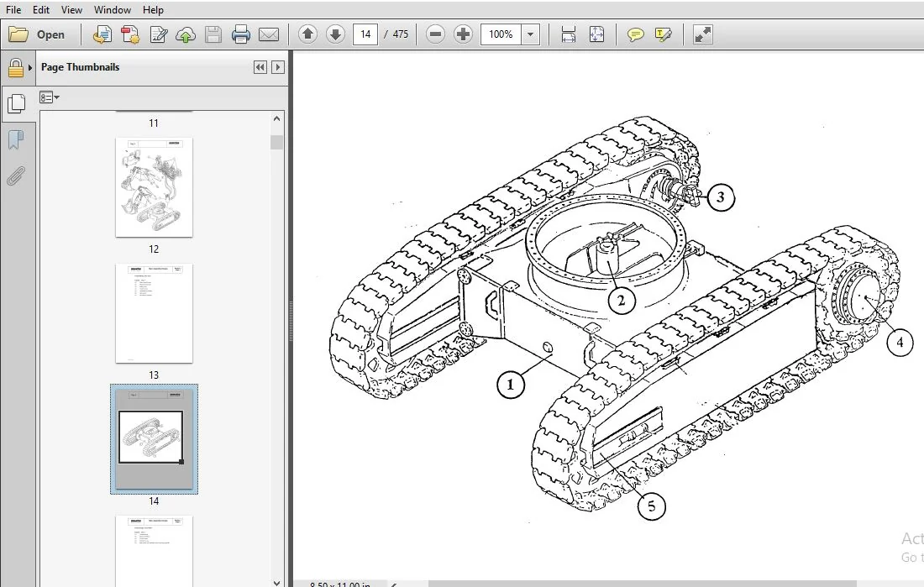Select the page 12 thumbnail
Screen dimensions: 924x587
(154, 187)
